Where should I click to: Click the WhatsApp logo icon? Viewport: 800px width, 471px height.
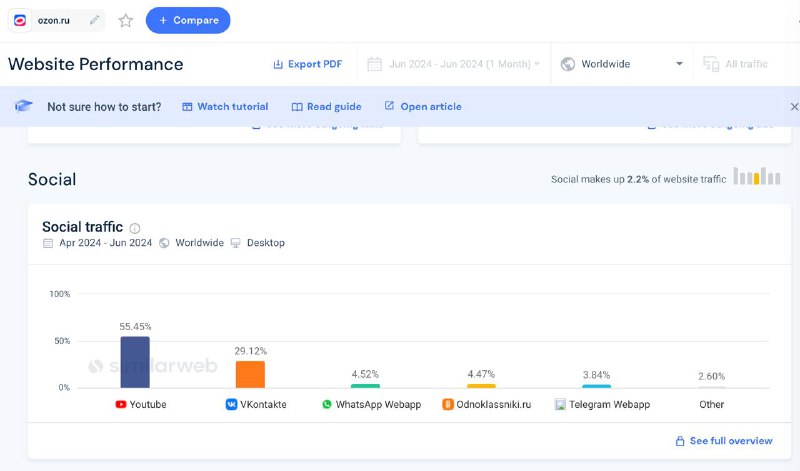click(x=327, y=405)
